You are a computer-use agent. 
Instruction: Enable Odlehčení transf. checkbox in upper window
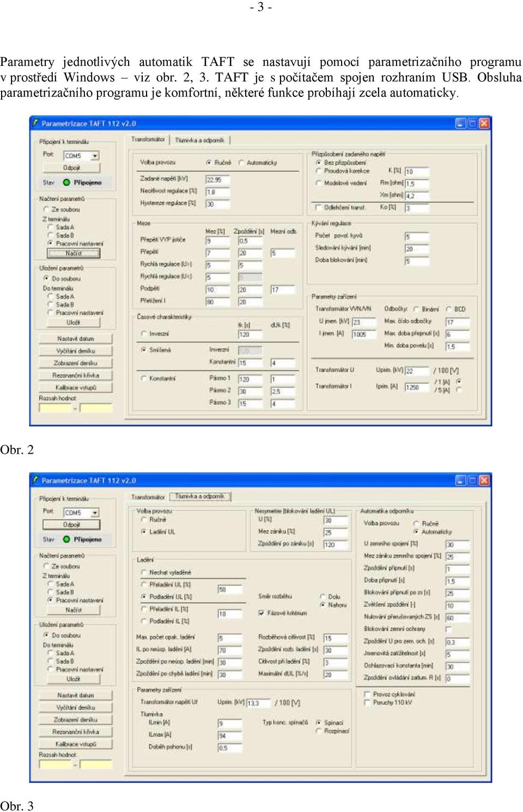tap(318, 207)
